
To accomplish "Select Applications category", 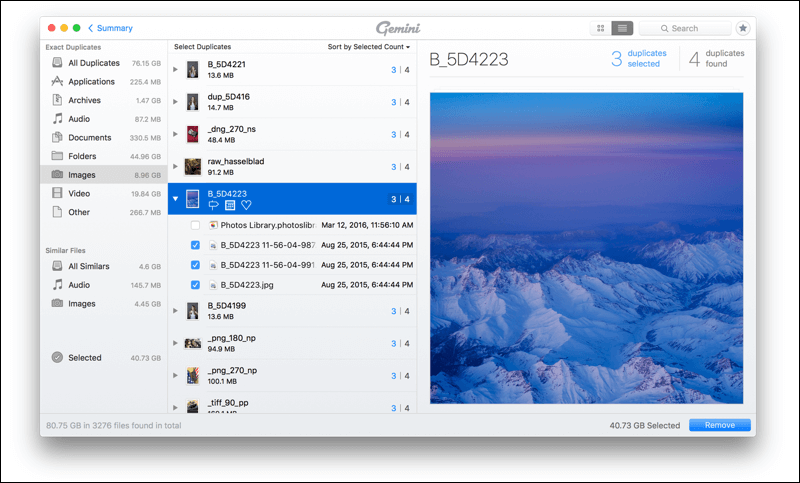I will click(104, 82).
